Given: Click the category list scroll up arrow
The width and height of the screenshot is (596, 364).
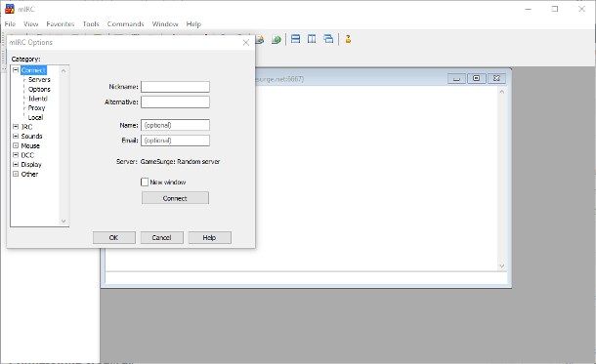Looking at the screenshot, I should [x=64, y=70].
